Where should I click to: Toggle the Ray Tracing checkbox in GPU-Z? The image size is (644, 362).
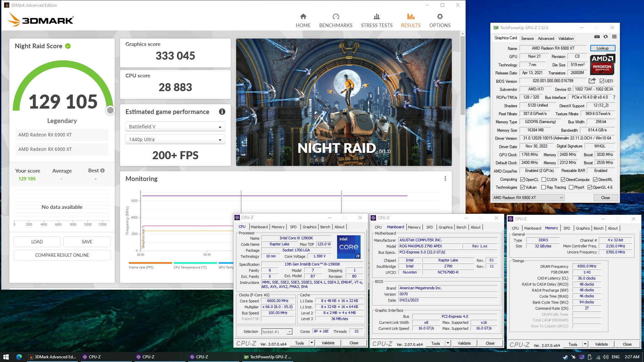(543, 187)
